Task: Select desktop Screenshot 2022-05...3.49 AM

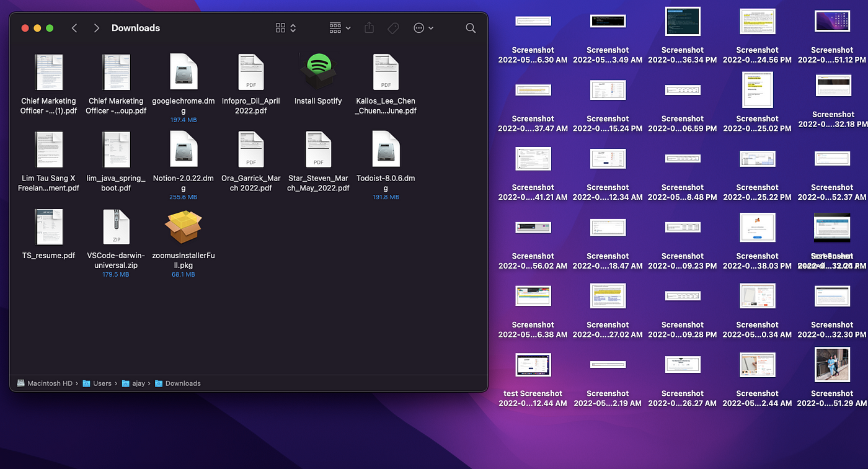Action: (608, 21)
